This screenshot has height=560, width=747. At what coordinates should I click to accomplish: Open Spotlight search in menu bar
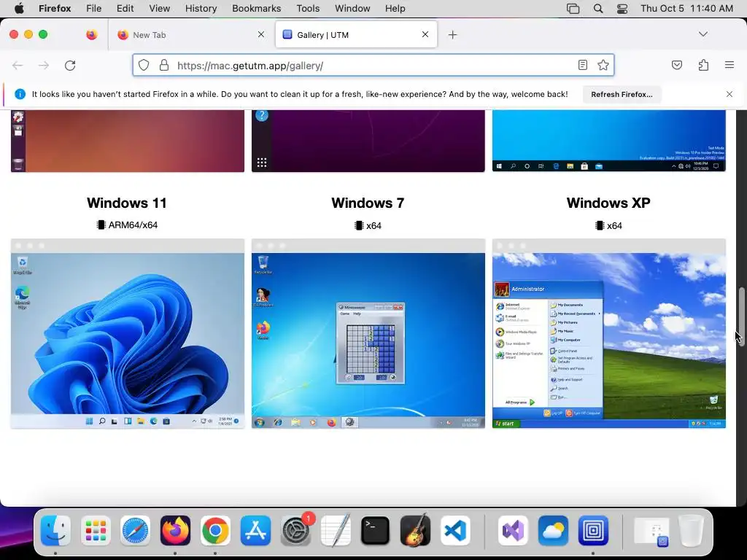tap(598, 8)
